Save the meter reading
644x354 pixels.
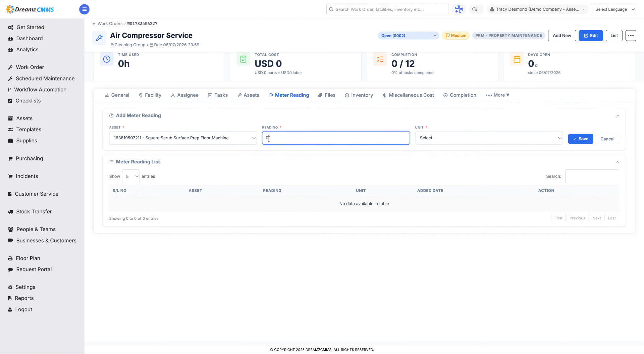click(x=580, y=139)
